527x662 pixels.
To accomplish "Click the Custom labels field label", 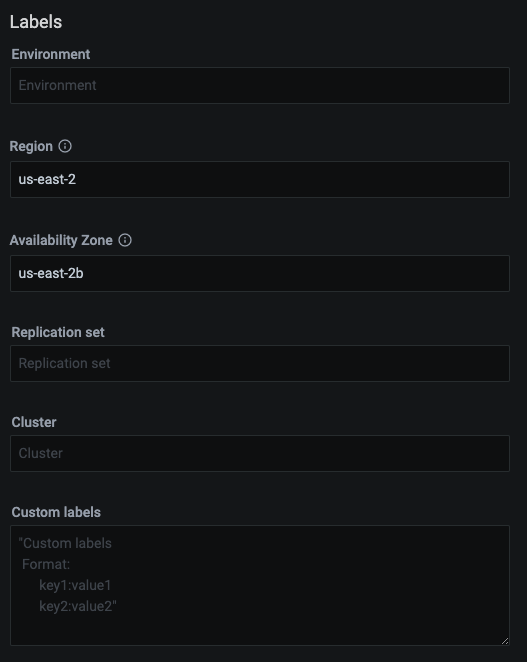I will pos(56,512).
